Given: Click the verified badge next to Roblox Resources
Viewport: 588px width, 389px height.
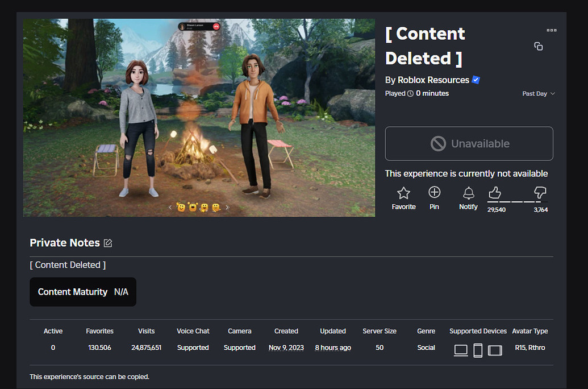Looking at the screenshot, I should click(x=475, y=80).
